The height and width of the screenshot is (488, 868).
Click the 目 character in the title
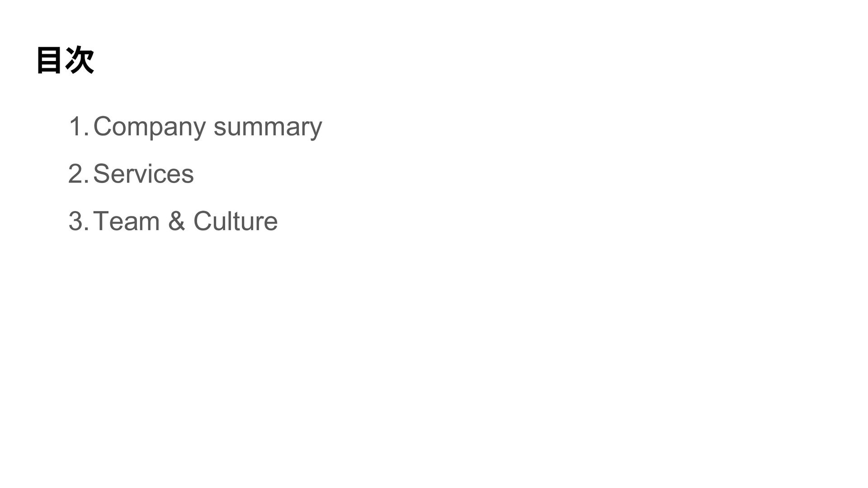click(x=48, y=60)
